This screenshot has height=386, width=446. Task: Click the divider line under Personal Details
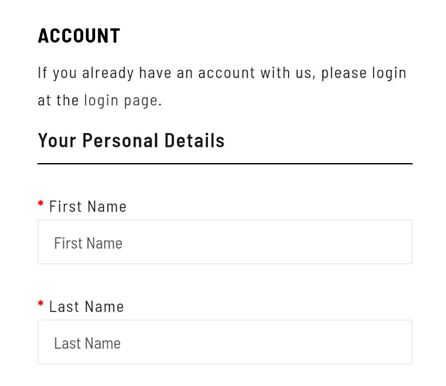pos(225,164)
